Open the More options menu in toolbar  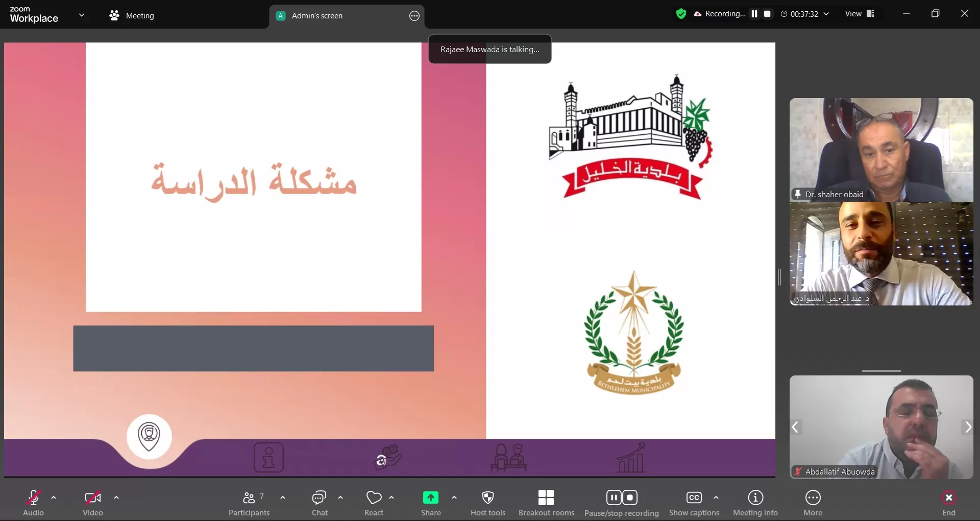(813, 503)
